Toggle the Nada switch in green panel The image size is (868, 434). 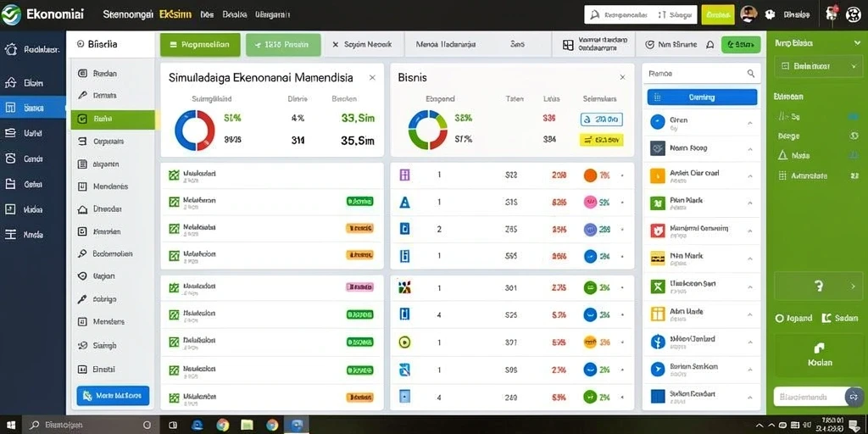tap(853, 156)
